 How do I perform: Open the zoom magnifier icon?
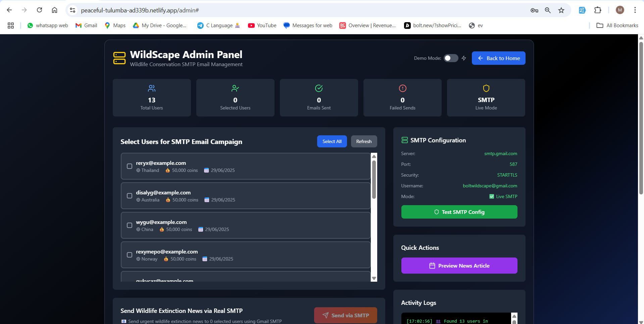coord(548,10)
